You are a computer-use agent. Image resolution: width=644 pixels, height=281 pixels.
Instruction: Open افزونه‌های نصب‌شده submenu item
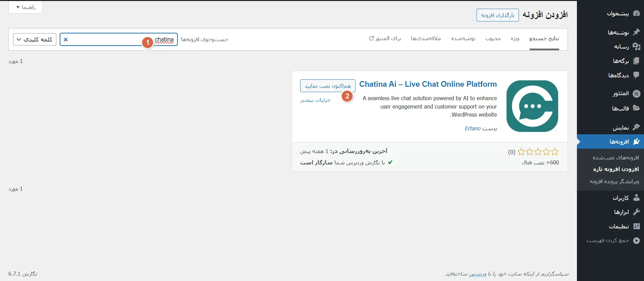616,157
